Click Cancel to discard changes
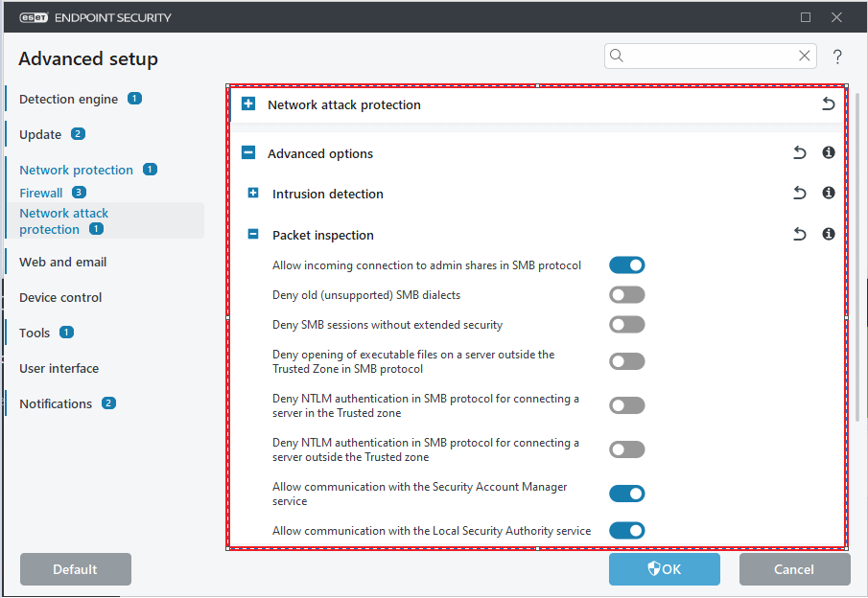Image resolution: width=868 pixels, height=598 pixels. pos(794,569)
